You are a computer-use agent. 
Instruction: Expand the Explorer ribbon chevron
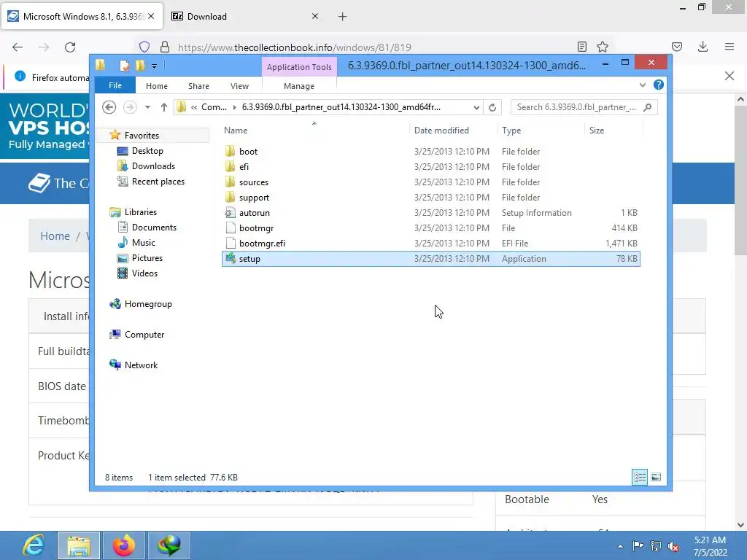(643, 85)
